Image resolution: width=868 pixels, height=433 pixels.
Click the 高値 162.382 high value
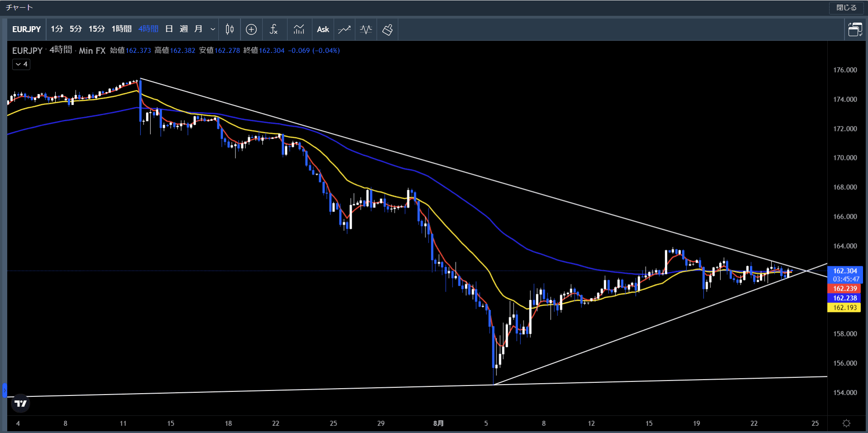pyautogui.click(x=175, y=50)
